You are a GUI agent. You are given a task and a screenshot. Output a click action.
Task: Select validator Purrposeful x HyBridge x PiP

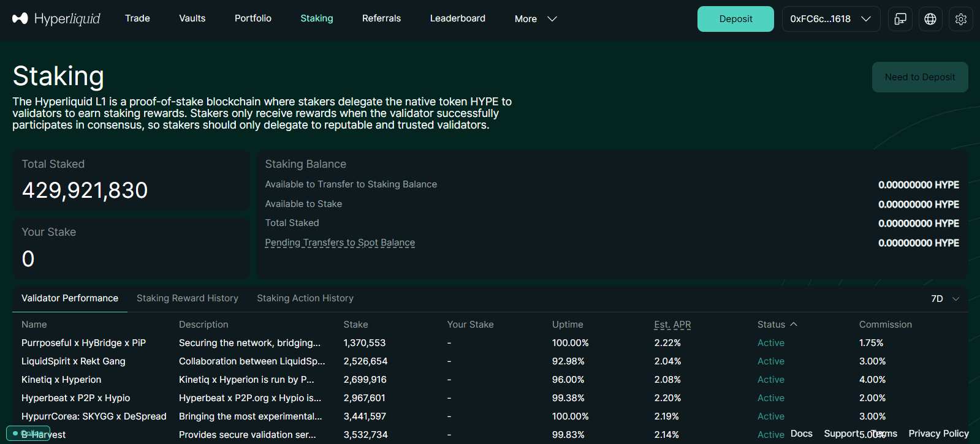point(83,343)
